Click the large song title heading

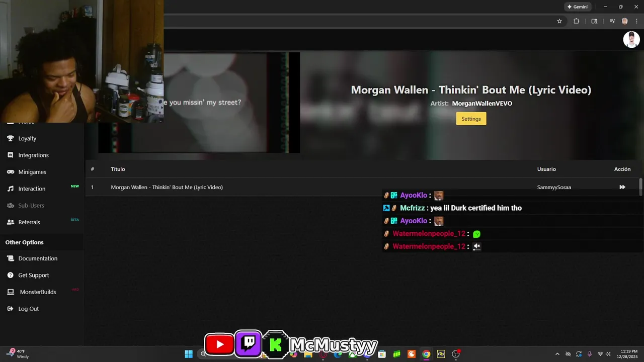tap(471, 90)
